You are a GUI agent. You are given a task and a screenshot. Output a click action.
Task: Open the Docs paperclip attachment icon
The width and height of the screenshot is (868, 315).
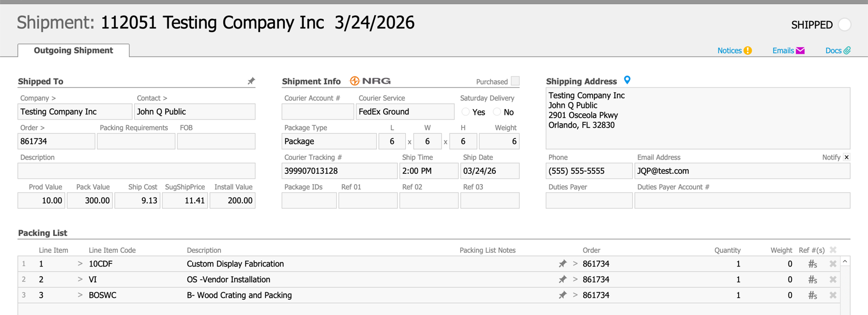click(847, 51)
